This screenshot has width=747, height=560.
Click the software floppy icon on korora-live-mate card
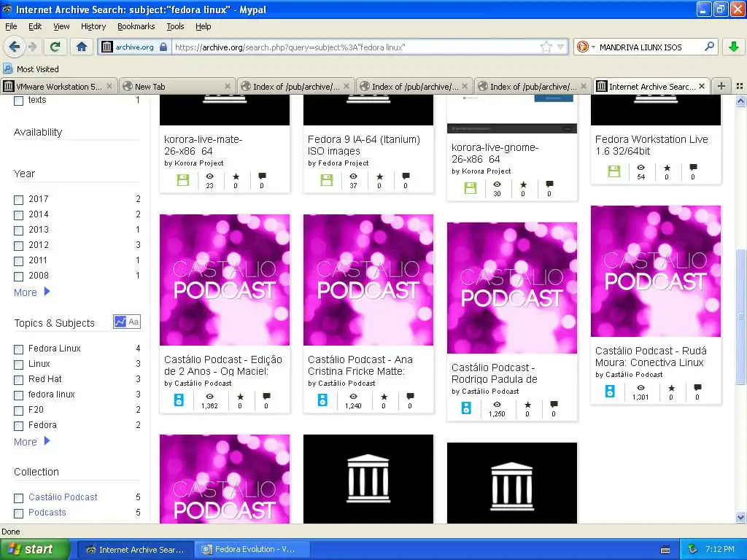tap(183, 180)
